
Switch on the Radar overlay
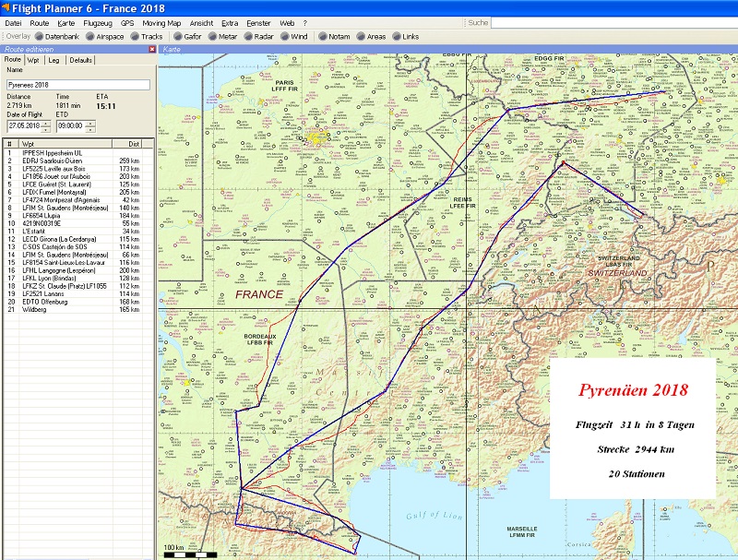(x=263, y=36)
